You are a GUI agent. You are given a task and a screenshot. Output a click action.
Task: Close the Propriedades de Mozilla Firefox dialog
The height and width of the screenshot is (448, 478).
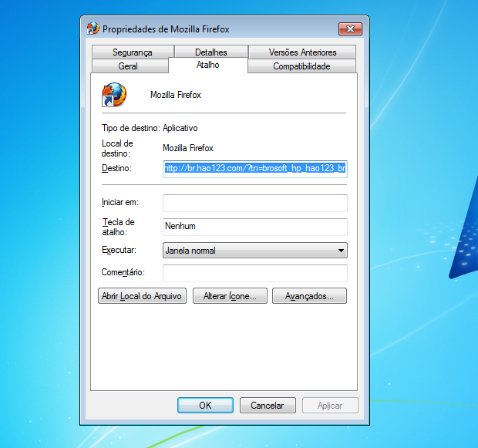[350, 29]
